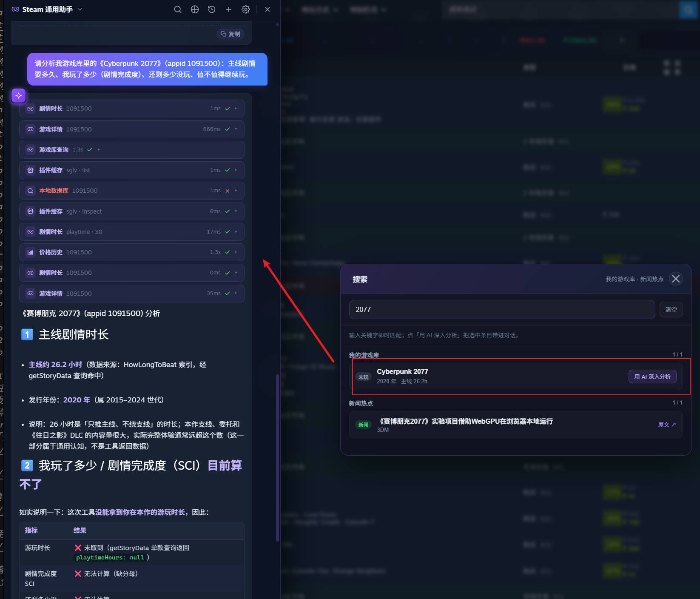700x599 pixels.
Task: Click the 赛博朋克2077 WebGPU news headline
Action: (x=466, y=421)
